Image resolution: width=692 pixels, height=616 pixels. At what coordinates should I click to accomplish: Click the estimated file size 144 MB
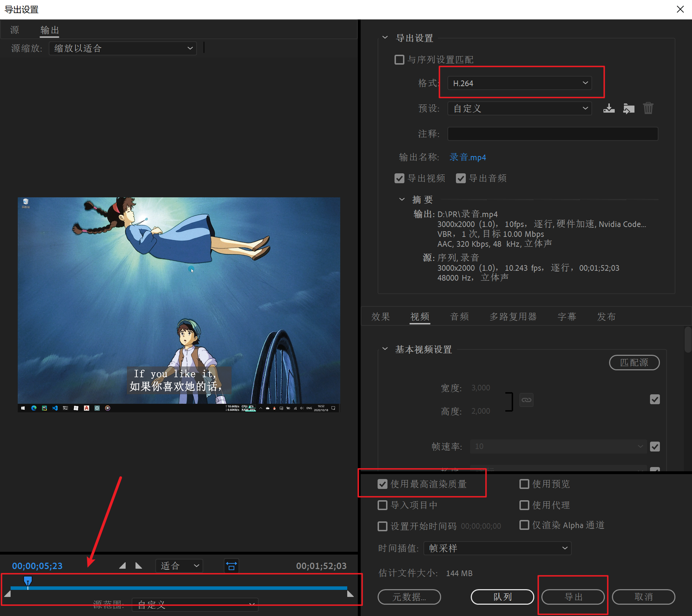(x=459, y=573)
